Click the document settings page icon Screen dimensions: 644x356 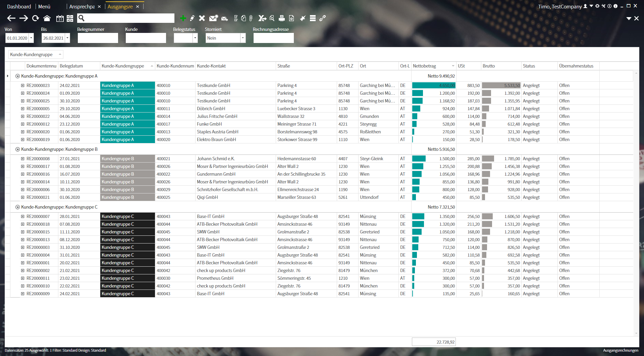[x=291, y=18]
